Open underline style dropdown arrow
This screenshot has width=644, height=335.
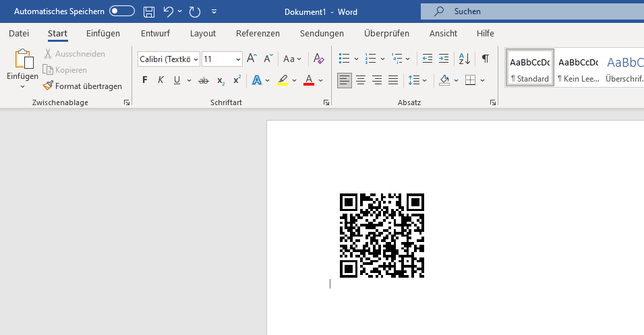(189, 80)
